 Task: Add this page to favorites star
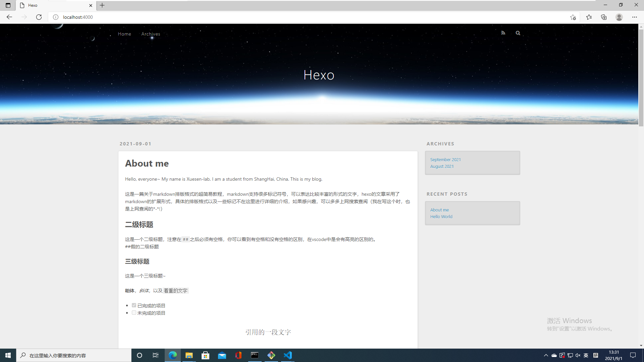573,17
